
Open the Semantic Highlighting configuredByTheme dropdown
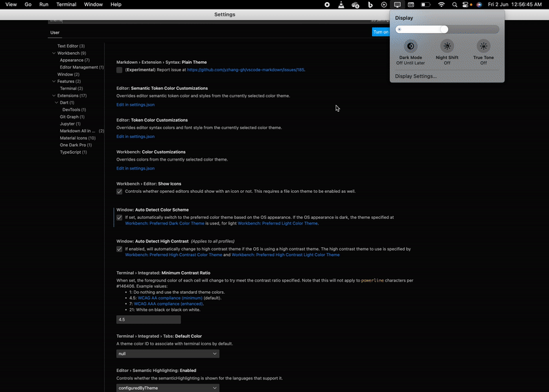pyautogui.click(x=167, y=388)
